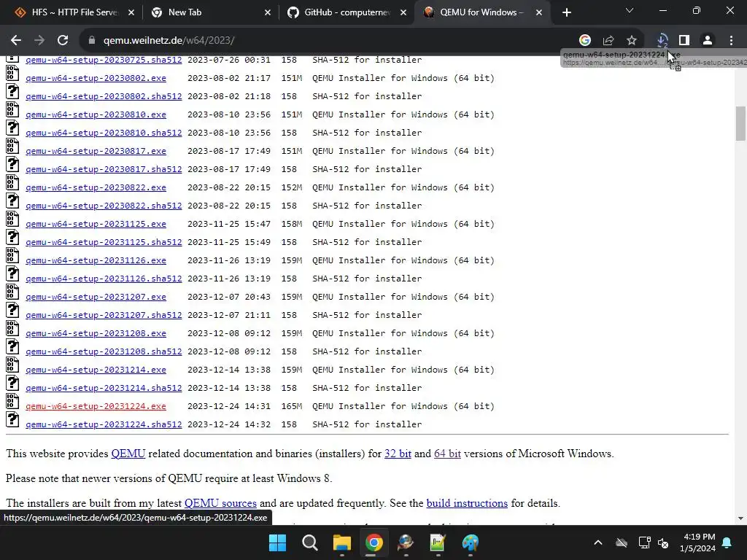747x560 pixels.
Task: Open a new tab with plus button
Action: point(566,12)
